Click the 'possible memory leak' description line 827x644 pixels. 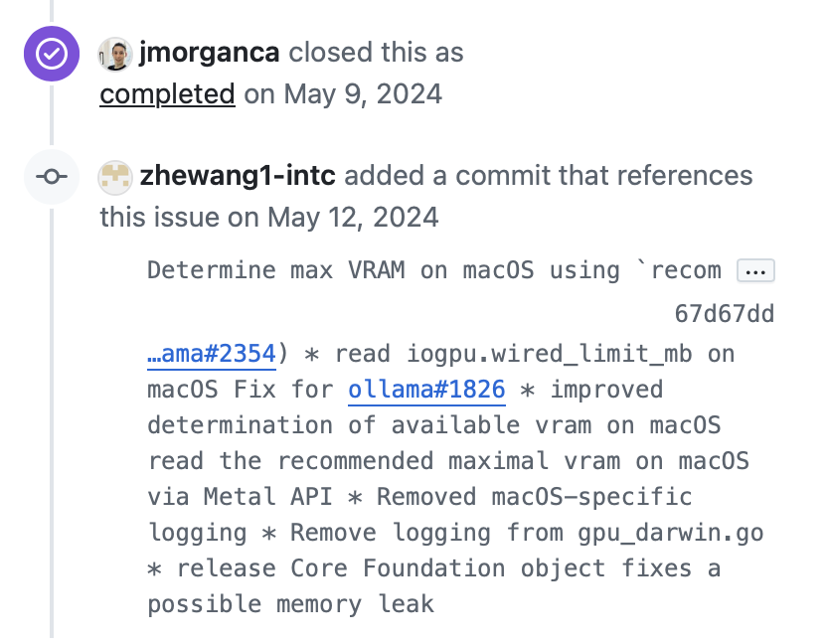coord(290,604)
